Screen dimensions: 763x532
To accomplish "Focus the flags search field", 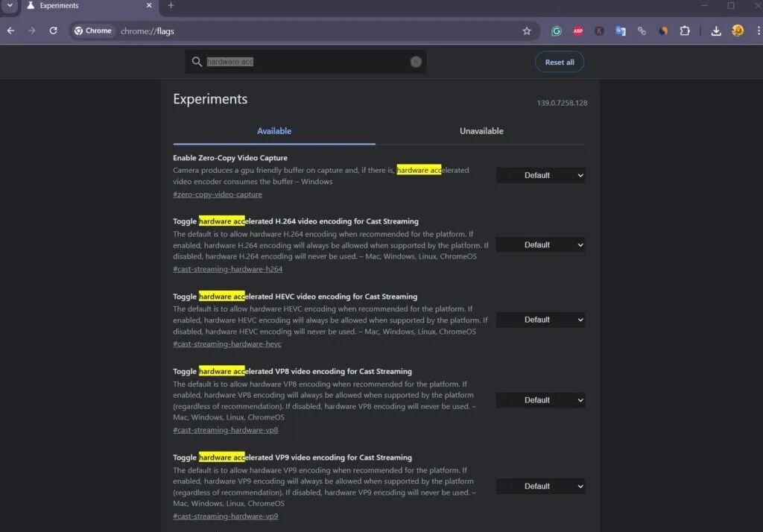I will (x=305, y=62).
